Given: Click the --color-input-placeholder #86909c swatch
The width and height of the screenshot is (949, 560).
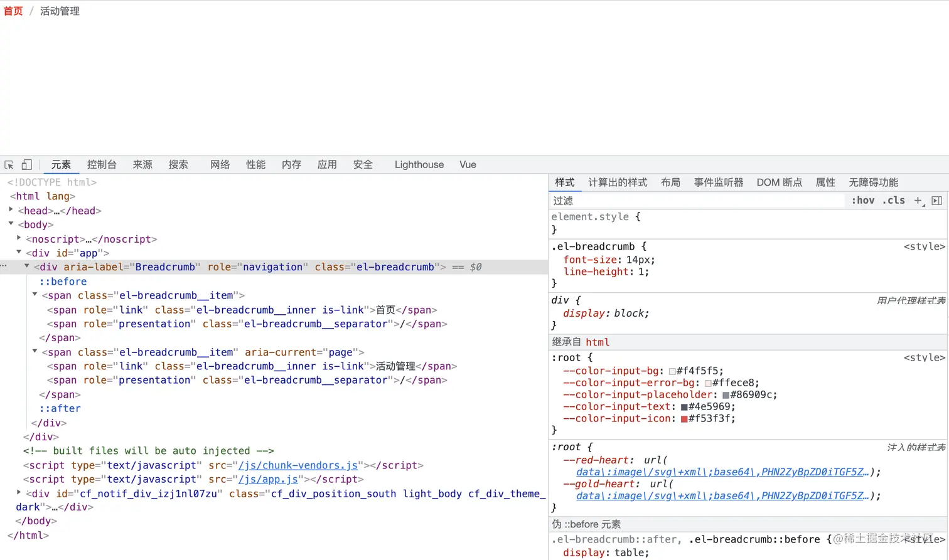Looking at the screenshot, I should [726, 396].
